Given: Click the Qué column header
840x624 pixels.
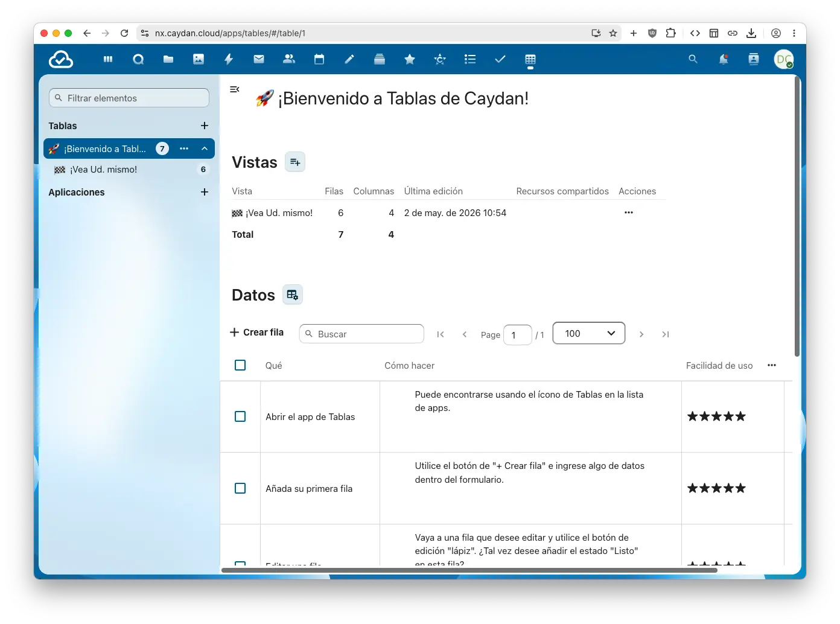Looking at the screenshot, I should point(274,366).
